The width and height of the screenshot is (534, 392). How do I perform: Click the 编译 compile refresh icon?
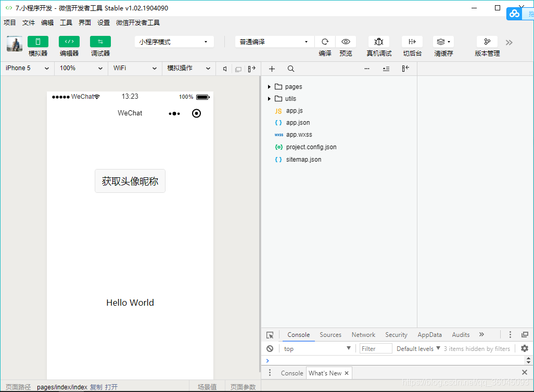(325, 42)
